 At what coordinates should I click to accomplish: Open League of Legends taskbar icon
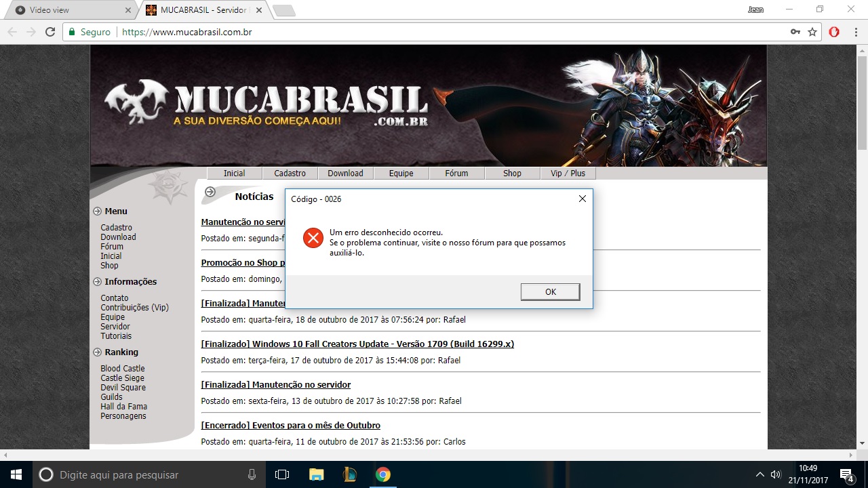click(350, 474)
